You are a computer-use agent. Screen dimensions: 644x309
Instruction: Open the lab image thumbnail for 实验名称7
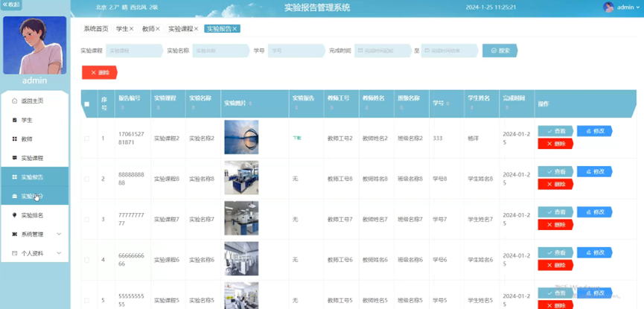(241, 218)
